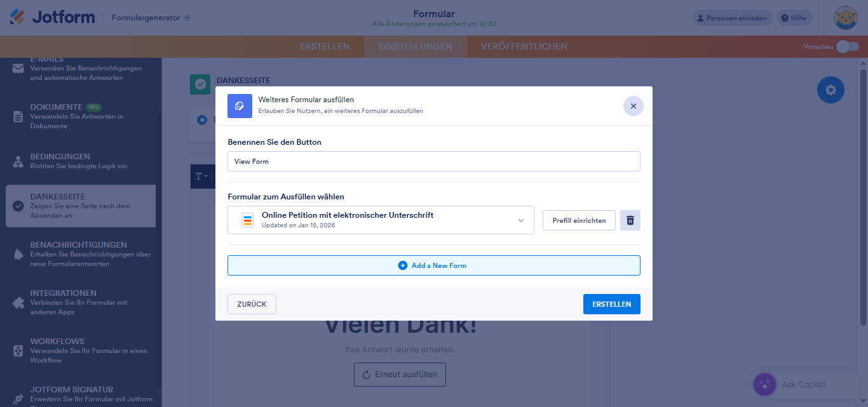The width and height of the screenshot is (868, 407).
Task: Click the Jotform logo
Action: pyautogui.click(x=52, y=17)
